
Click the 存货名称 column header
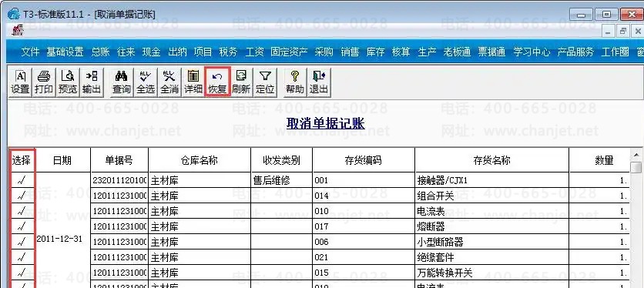coord(491,160)
